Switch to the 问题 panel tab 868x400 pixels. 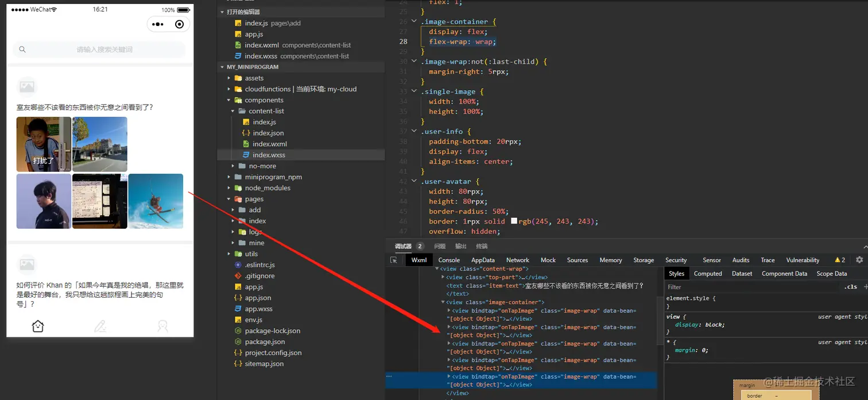coord(440,246)
